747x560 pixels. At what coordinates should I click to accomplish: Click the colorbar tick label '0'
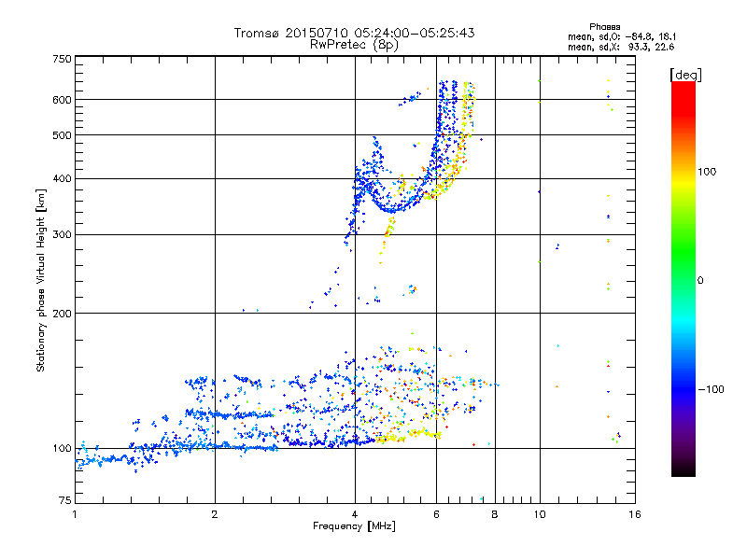(x=700, y=281)
